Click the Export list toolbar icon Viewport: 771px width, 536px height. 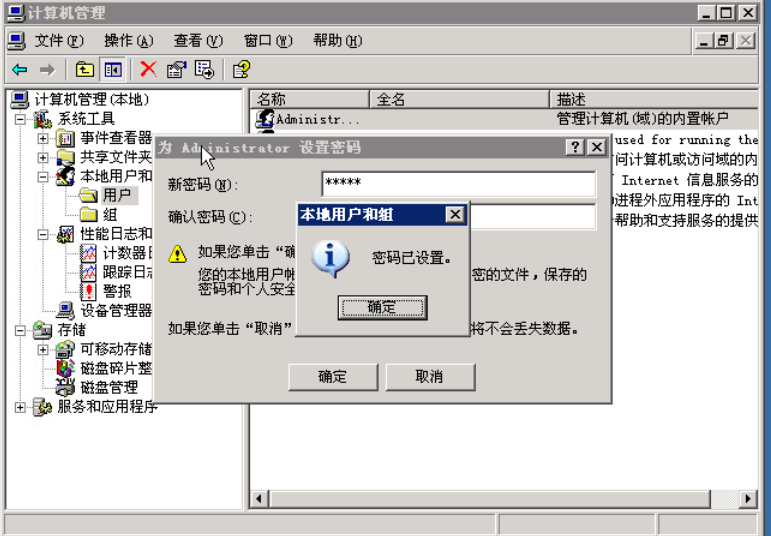[x=204, y=70]
